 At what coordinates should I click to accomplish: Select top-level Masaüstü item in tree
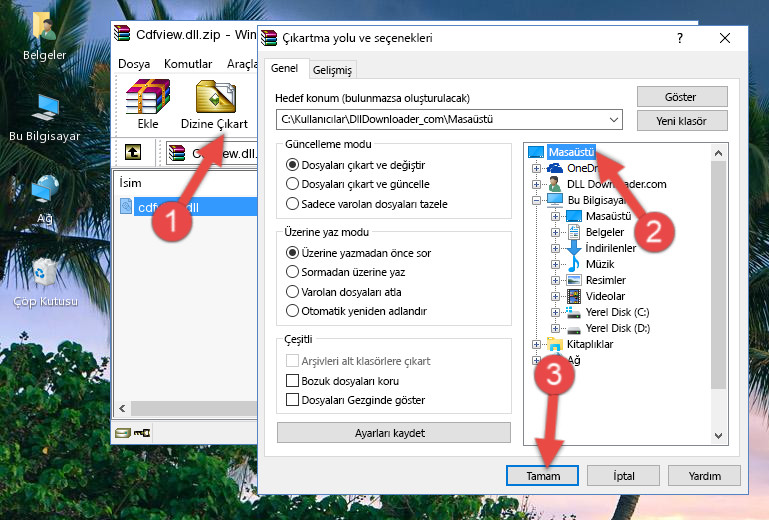571,152
